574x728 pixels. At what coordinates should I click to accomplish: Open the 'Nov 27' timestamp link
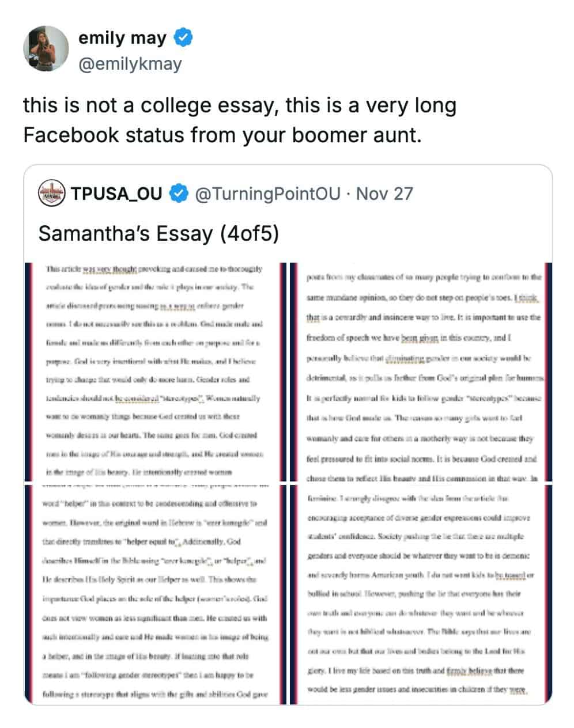(384, 194)
